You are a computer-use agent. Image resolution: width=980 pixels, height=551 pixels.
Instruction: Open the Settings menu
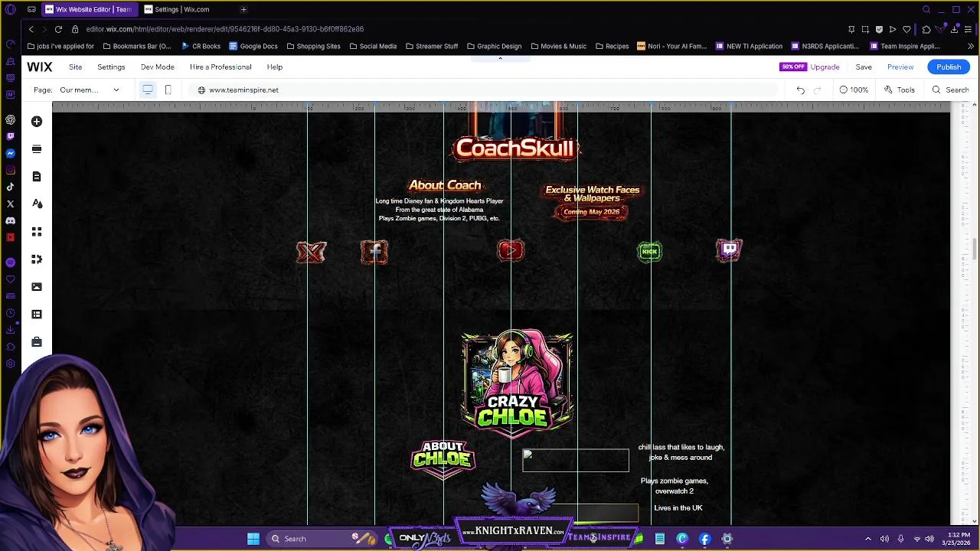point(111,67)
